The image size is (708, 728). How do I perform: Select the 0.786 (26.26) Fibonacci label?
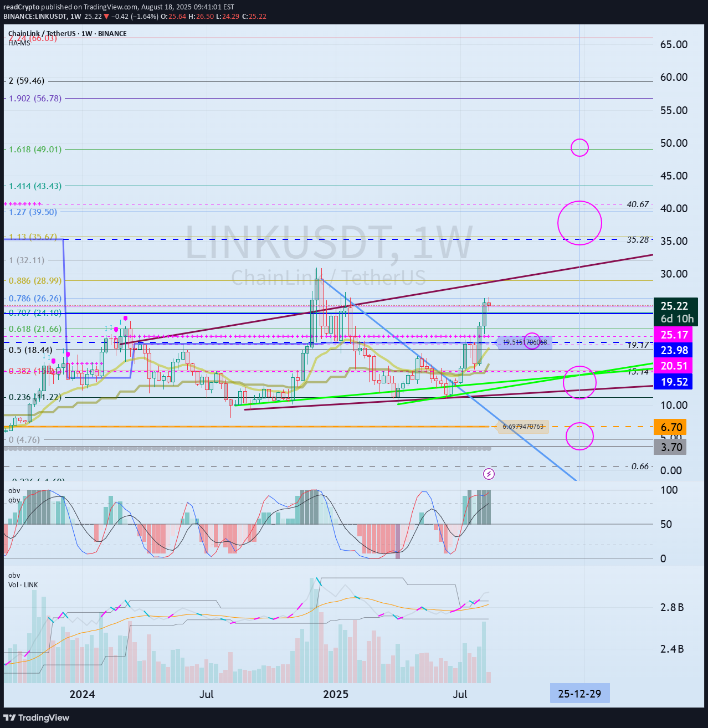click(35, 299)
